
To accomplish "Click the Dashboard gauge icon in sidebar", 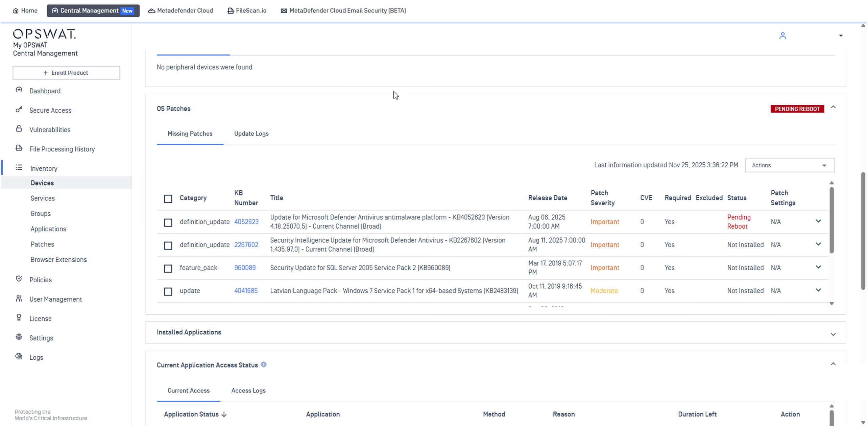I will 19,90.
